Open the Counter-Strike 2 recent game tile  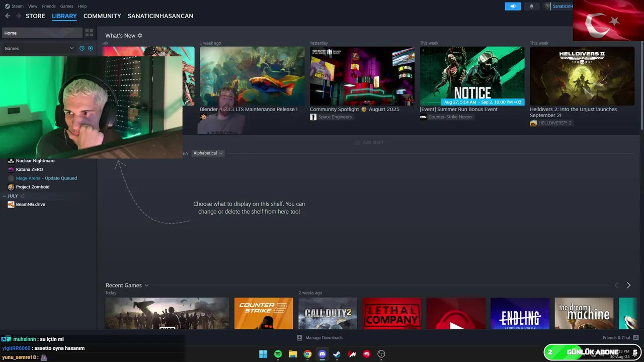(264, 314)
